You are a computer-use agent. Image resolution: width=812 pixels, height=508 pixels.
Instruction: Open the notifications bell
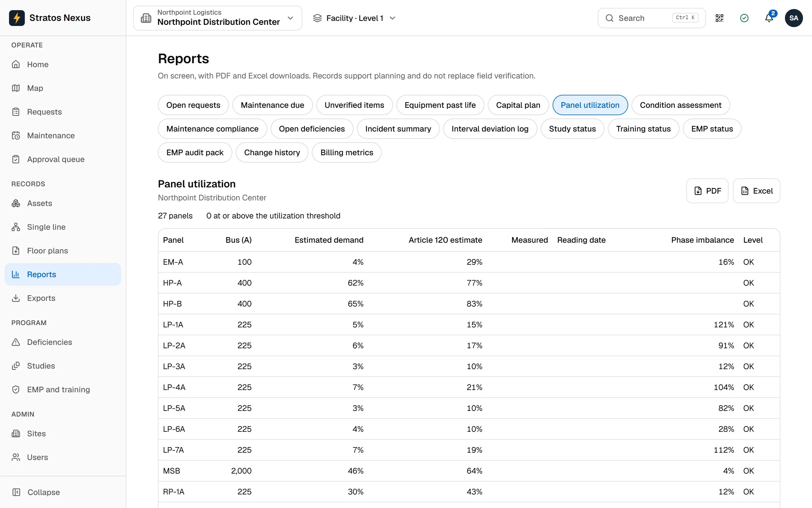click(769, 18)
